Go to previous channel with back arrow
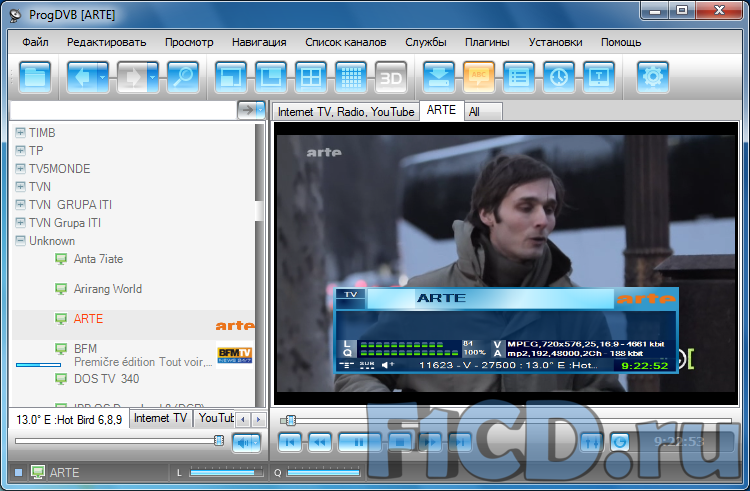This screenshot has width=750, height=491. tap(82, 77)
